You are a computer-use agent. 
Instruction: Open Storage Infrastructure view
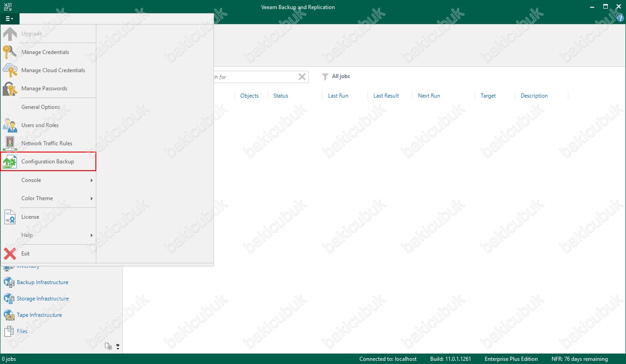click(43, 299)
